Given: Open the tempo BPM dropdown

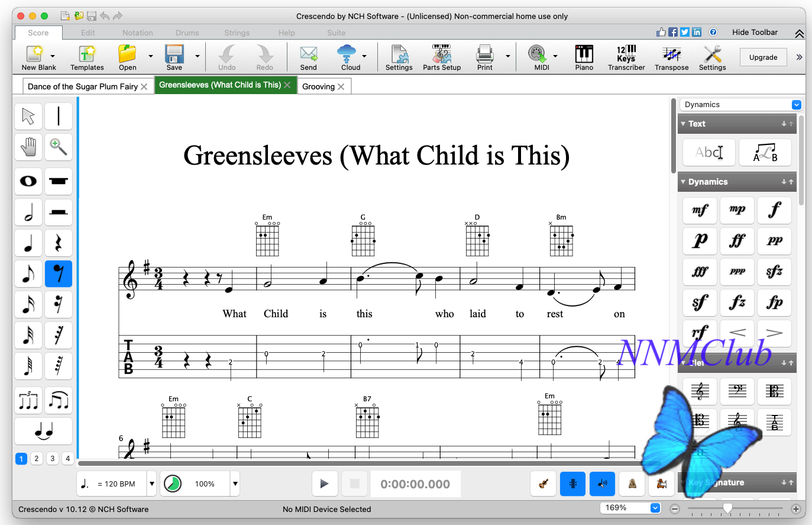Looking at the screenshot, I should [152, 484].
